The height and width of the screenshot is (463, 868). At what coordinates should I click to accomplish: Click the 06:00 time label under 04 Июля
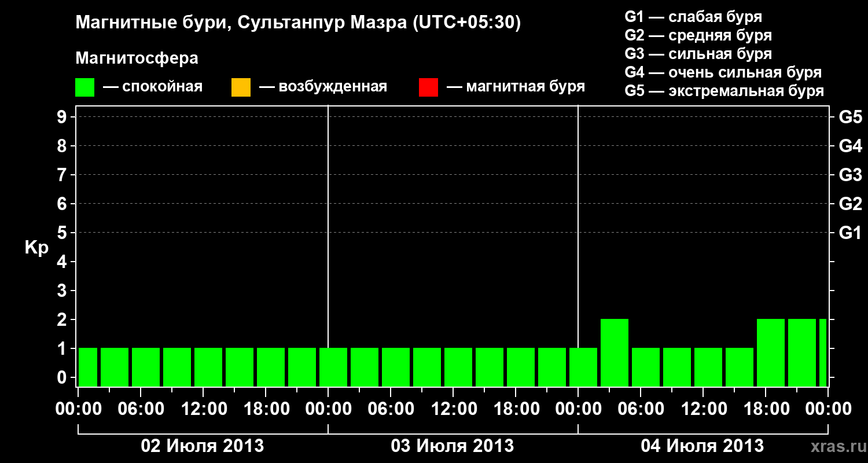pos(641,409)
